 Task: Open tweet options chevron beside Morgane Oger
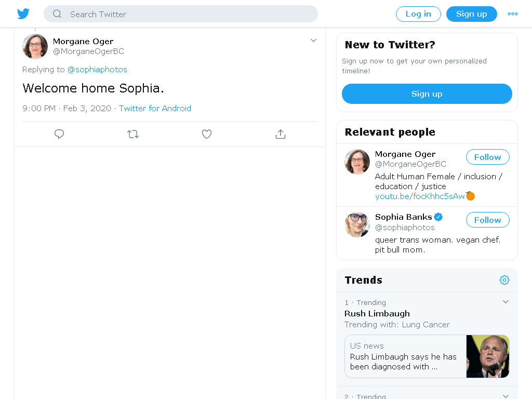click(x=313, y=41)
